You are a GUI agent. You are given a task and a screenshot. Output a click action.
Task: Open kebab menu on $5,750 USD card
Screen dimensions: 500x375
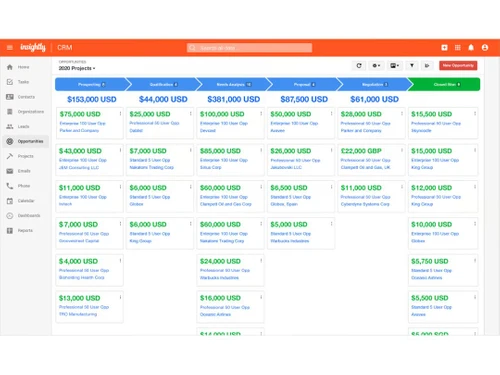(x=475, y=261)
